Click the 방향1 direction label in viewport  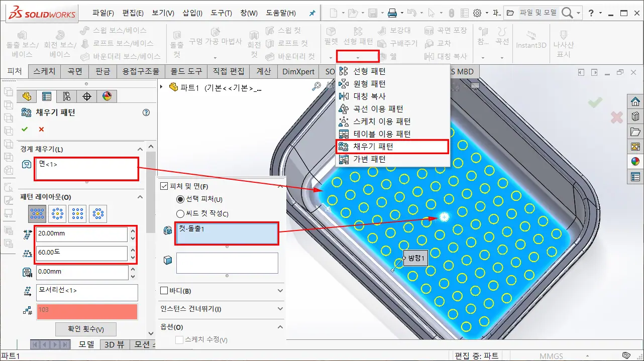point(416,258)
